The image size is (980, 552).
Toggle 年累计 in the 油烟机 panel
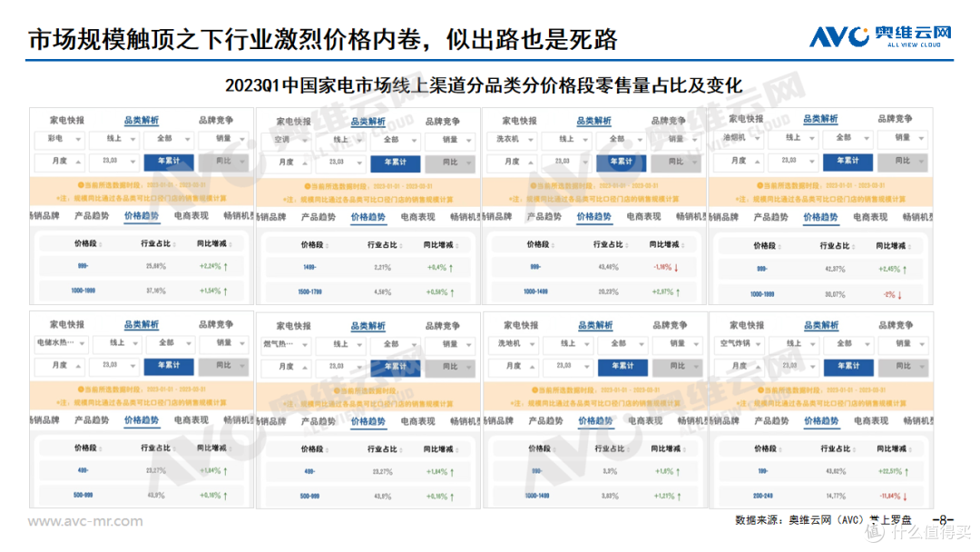(x=848, y=162)
